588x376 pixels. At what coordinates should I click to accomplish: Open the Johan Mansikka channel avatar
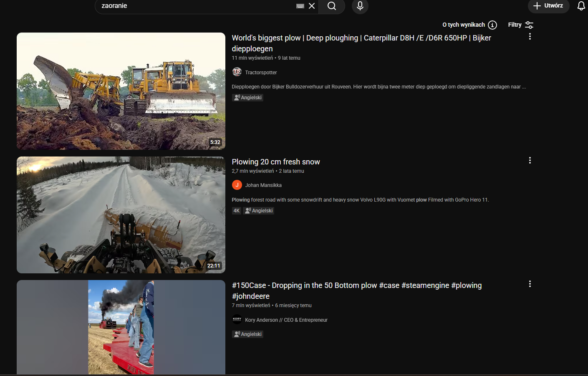pos(237,185)
